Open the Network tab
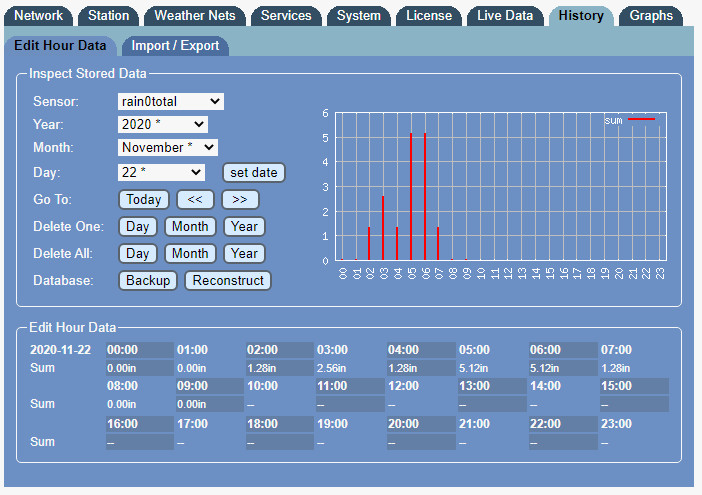The image size is (702, 495). point(39,16)
